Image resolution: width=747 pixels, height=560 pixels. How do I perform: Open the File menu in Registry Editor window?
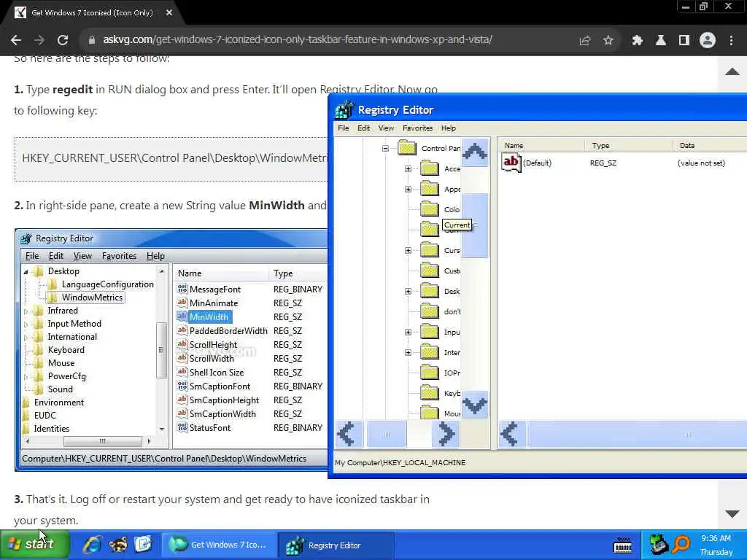(343, 128)
